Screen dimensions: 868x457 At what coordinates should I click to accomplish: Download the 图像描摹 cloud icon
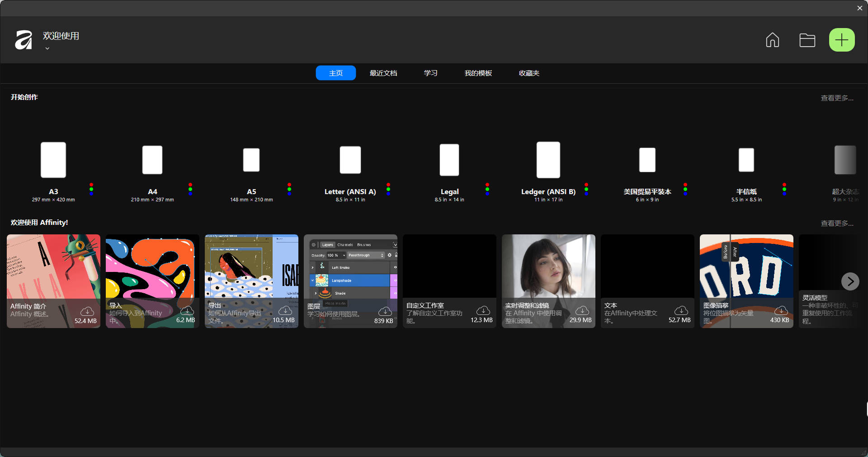click(x=781, y=310)
